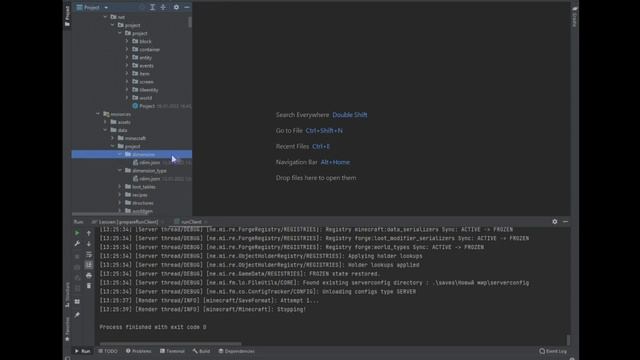640x360 pixels.
Task: Expand the container package
Action: pyautogui.click(x=127, y=49)
